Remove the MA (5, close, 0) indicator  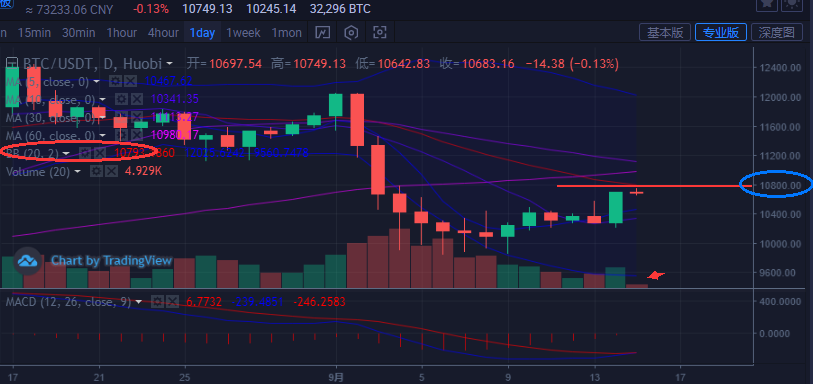[x=130, y=81]
